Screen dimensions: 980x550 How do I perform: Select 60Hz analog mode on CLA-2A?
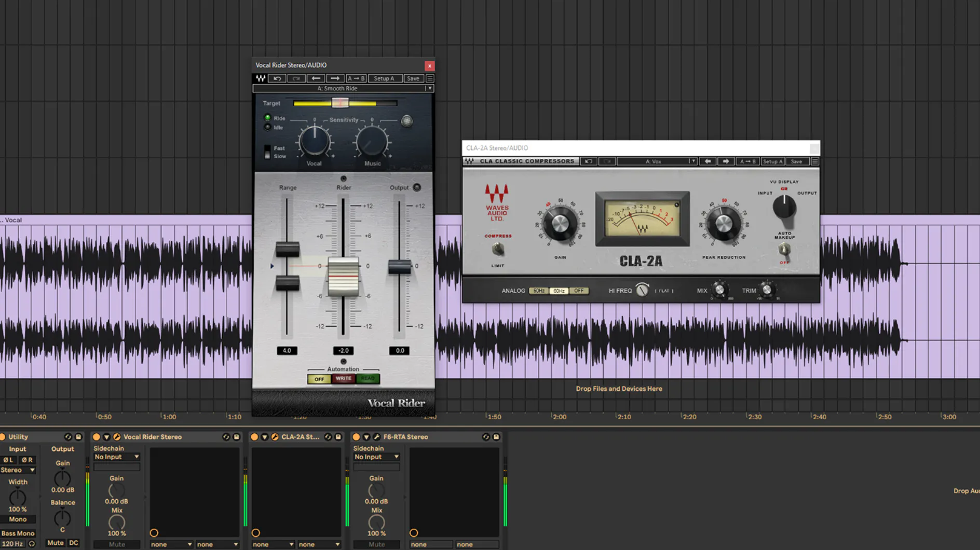point(559,291)
